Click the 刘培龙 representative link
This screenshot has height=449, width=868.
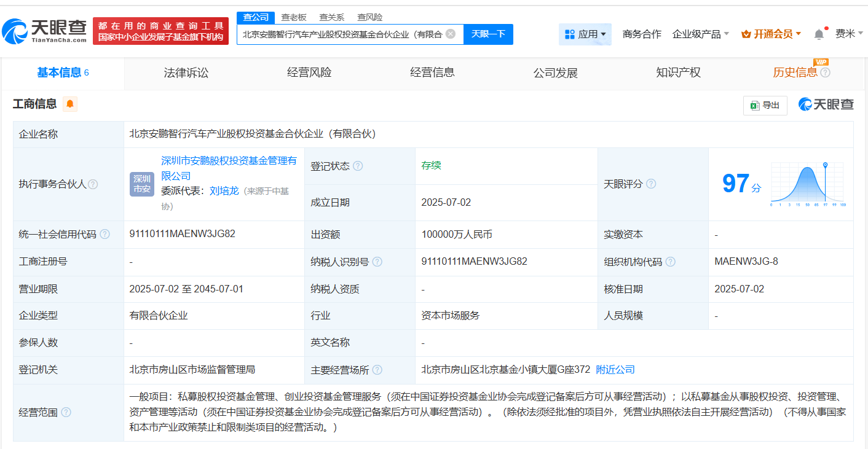point(224,191)
